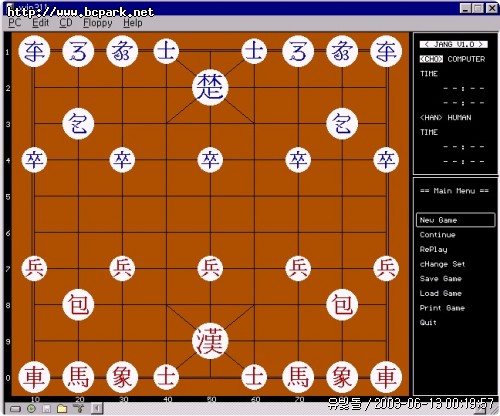This screenshot has height=416, width=500.
Task: Select the red 漢 Han king piece
Action: point(210,341)
